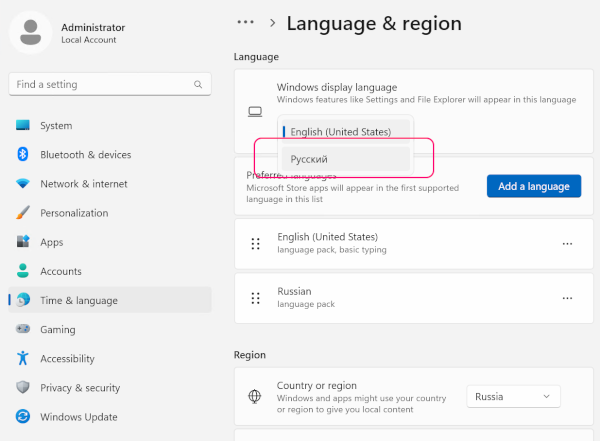600x441 pixels.
Task: Open System settings
Action: point(110,126)
